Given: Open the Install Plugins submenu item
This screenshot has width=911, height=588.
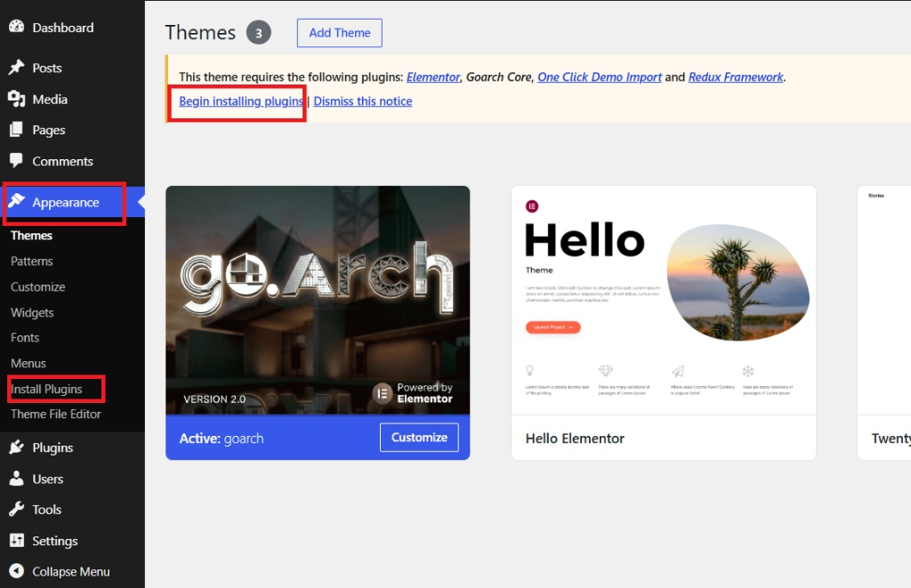Looking at the screenshot, I should point(46,390).
